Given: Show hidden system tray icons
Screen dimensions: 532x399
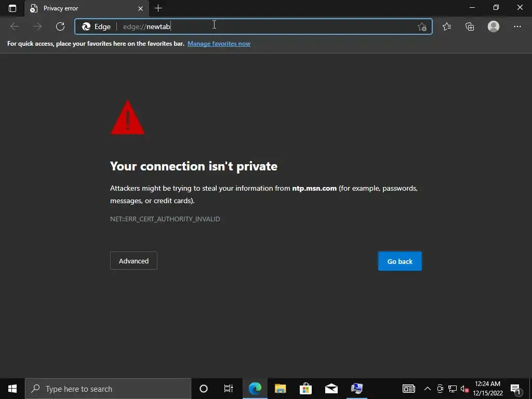Looking at the screenshot, I should pos(428,389).
